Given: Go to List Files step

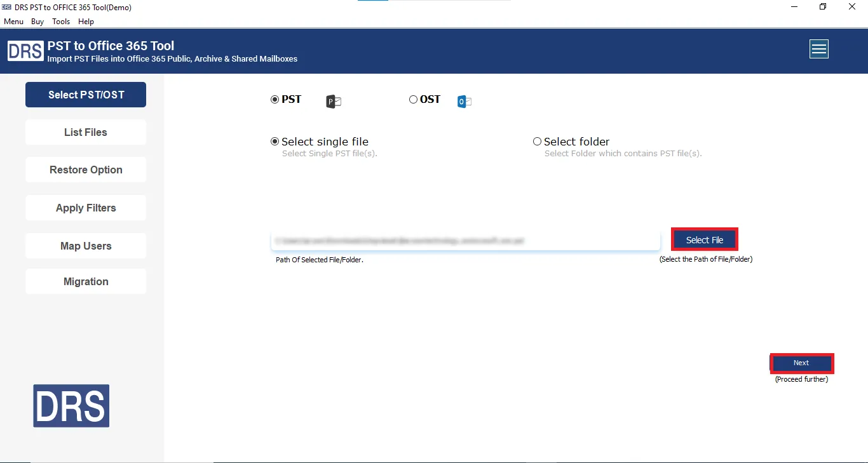Looking at the screenshot, I should [x=86, y=132].
